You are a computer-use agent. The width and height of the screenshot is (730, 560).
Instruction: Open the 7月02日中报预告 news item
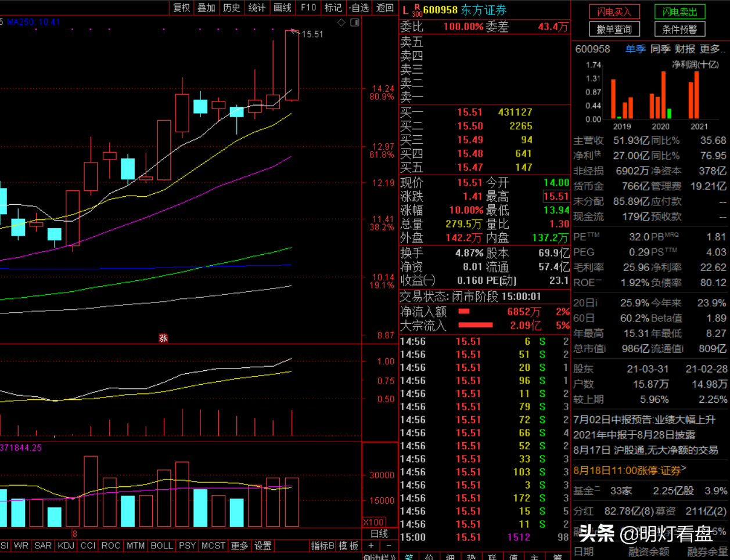pos(645,419)
